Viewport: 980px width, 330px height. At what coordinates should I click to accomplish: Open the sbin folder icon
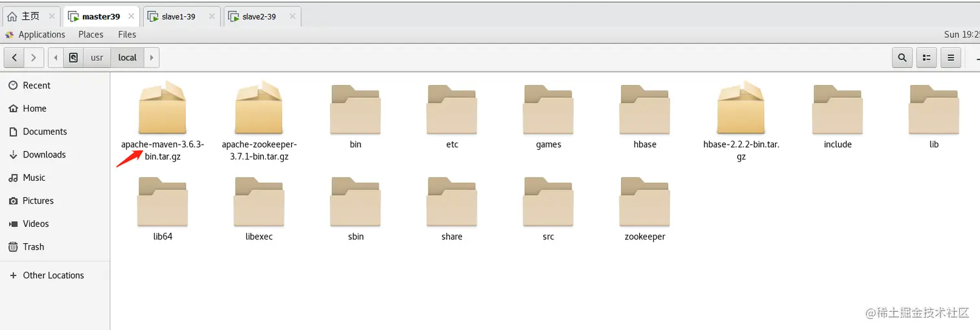pyautogui.click(x=355, y=202)
